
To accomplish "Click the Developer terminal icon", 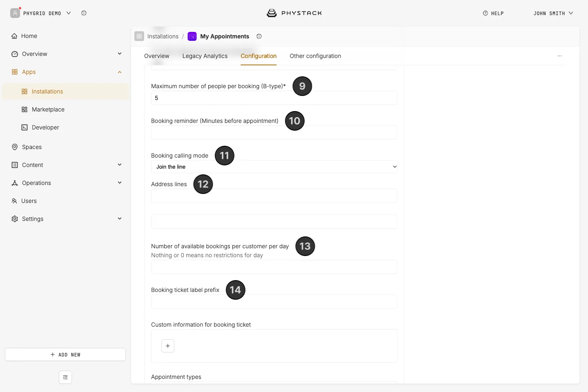I will (x=24, y=127).
